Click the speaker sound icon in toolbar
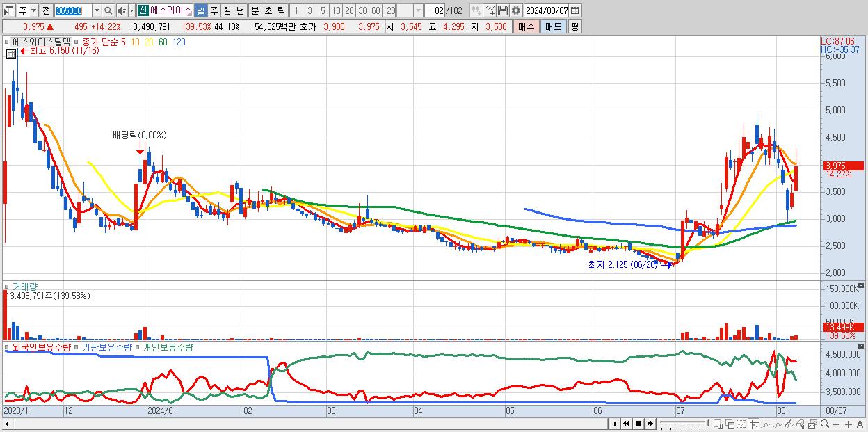The image size is (868, 432). click(x=121, y=10)
